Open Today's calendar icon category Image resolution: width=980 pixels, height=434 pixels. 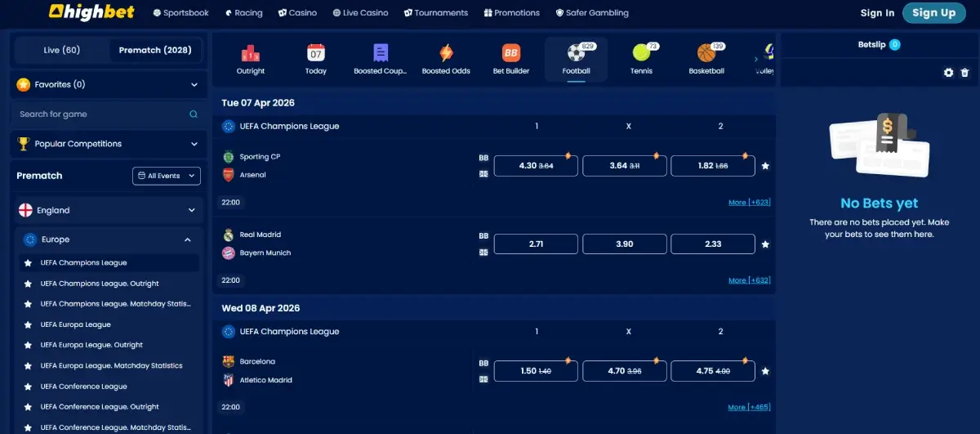pos(316,54)
